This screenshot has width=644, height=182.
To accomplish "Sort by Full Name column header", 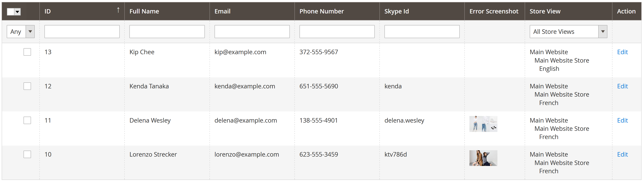I will coord(144,11).
